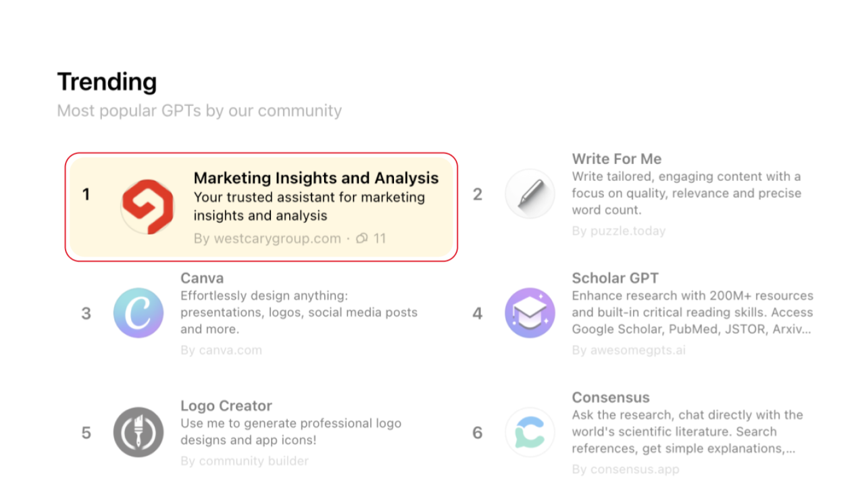Select the Canva title text

pyautogui.click(x=202, y=278)
